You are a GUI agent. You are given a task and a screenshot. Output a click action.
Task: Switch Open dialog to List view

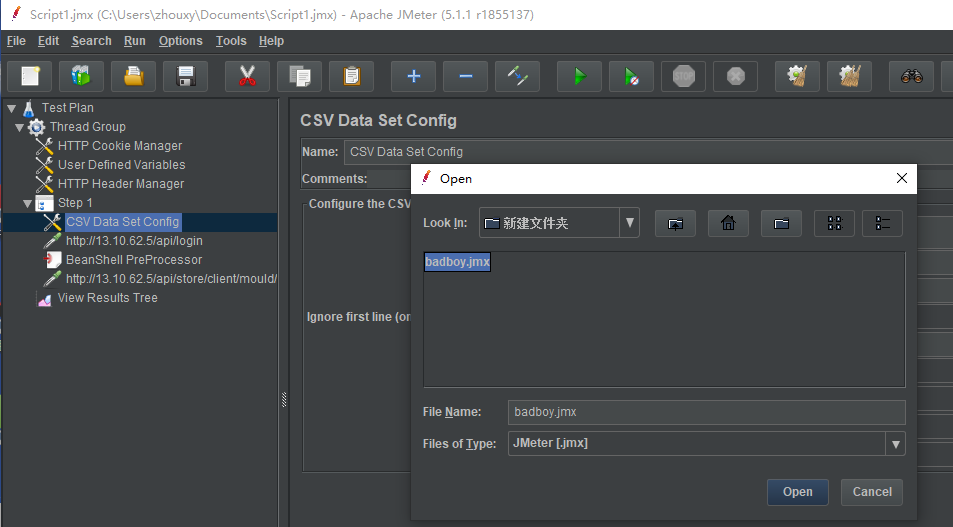coord(834,224)
